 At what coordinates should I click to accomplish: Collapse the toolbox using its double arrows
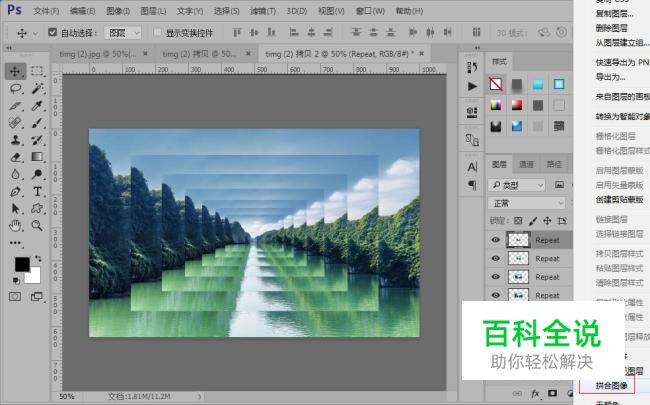[x=9, y=48]
